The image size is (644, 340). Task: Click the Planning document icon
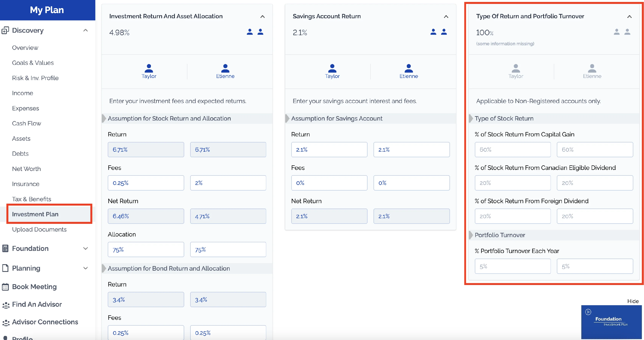coord(5,268)
